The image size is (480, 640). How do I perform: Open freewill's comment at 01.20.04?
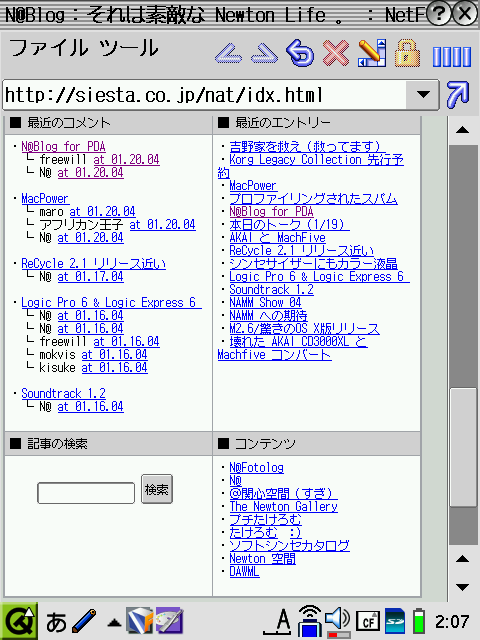click(127, 160)
